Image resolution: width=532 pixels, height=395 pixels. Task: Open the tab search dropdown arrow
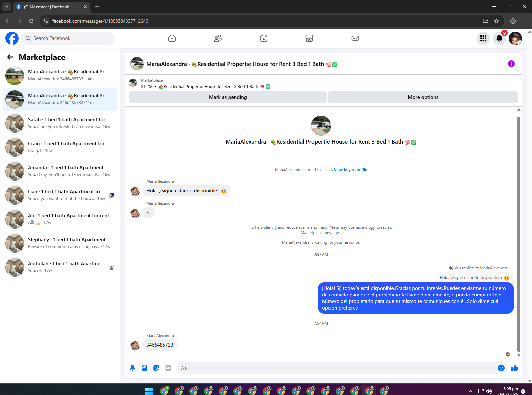6,7
